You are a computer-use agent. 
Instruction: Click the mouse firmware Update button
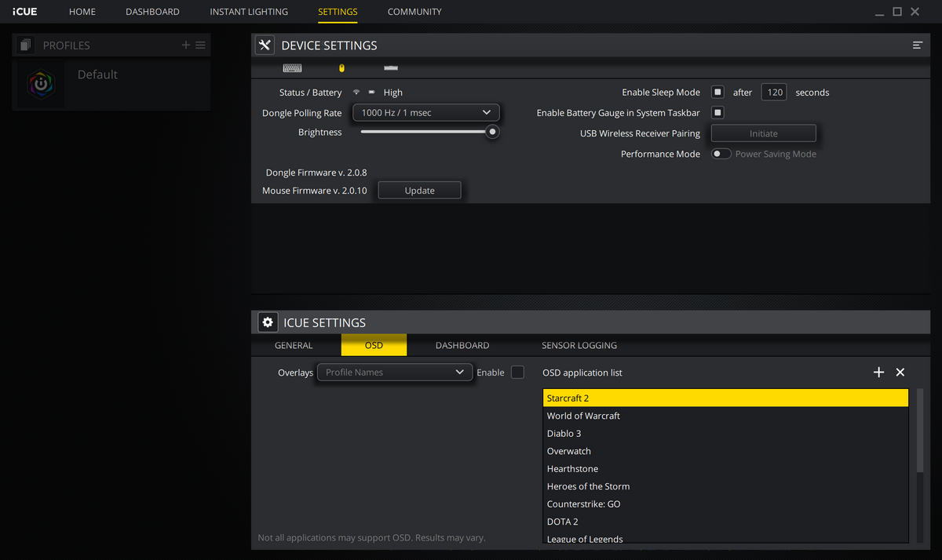point(419,191)
